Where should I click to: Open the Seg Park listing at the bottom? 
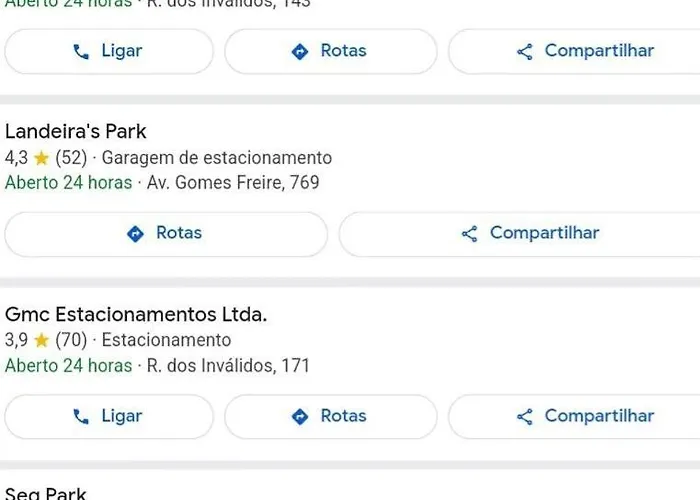[46, 493]
